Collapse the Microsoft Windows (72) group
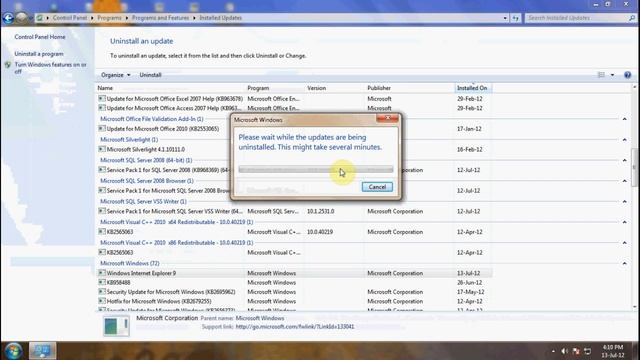640x360 pixels. [x=624, y=263]
